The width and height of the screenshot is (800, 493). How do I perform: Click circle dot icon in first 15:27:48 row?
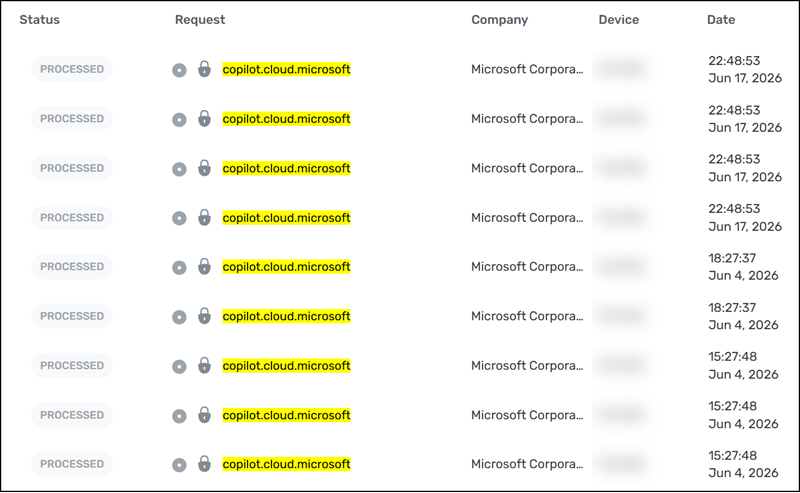[179, 366]
